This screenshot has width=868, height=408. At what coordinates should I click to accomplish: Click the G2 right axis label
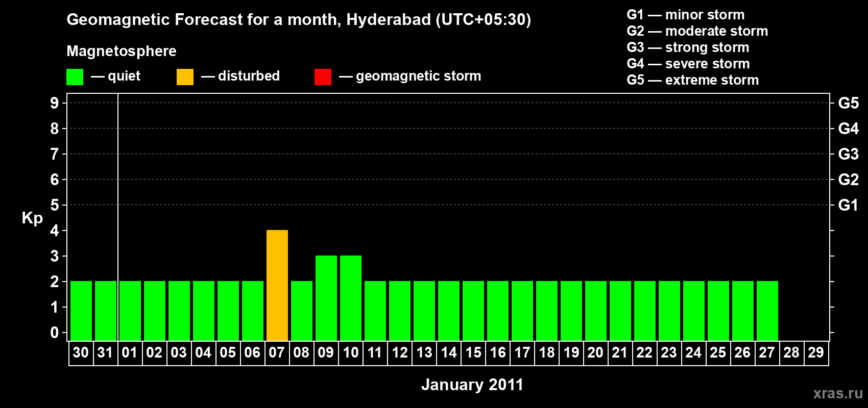(x=849, y=180)
